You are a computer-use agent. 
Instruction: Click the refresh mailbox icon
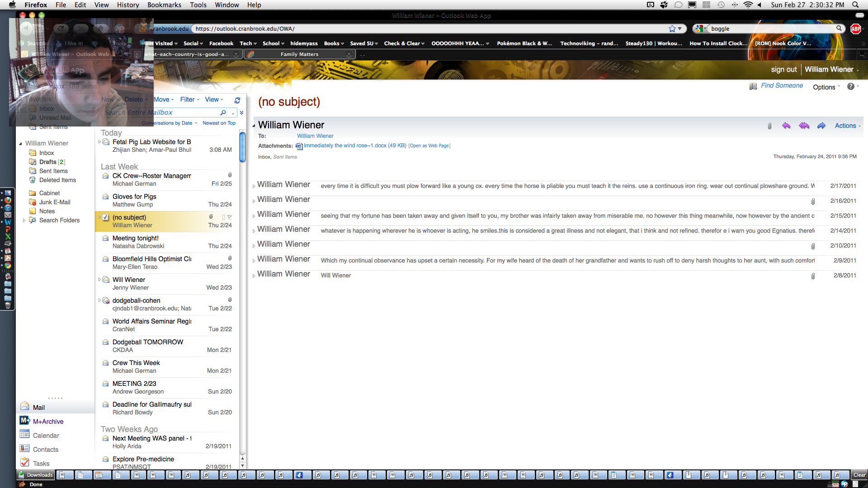(x=237, y=100)
